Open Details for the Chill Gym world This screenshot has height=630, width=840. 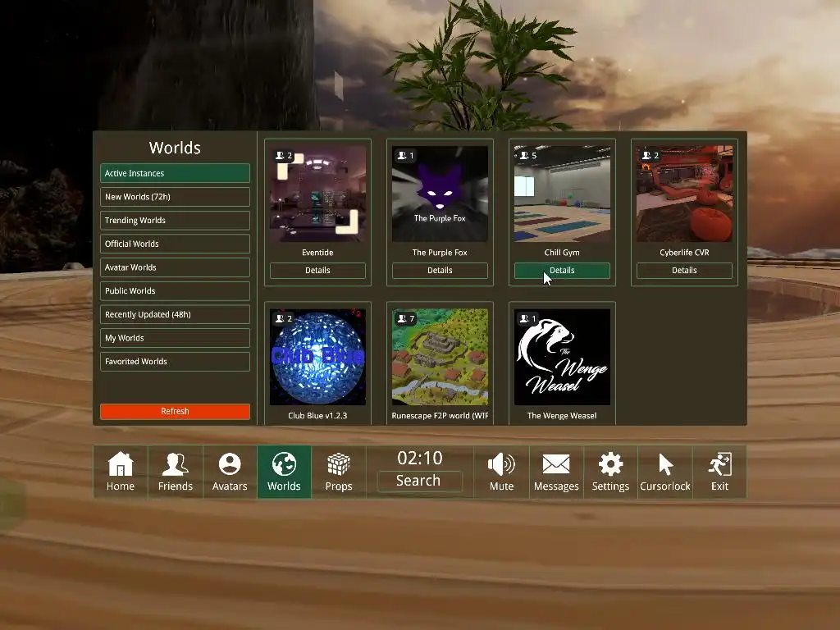coord(562,271)
